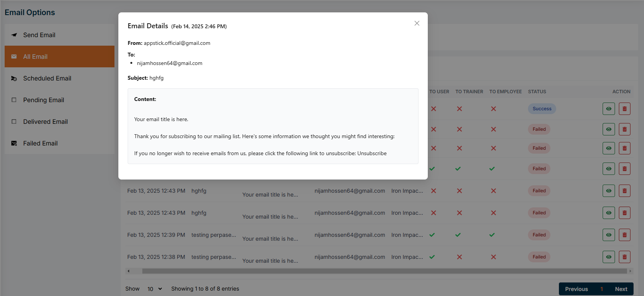The height and width of the screenshot is (296, 644).
Task: Click the red TO TRAINER cross in 12:38 PM row
Action: (460, 257)
